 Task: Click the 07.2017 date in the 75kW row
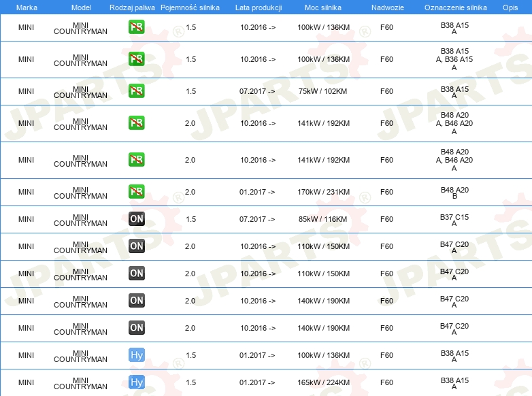(x=257, y=91)
